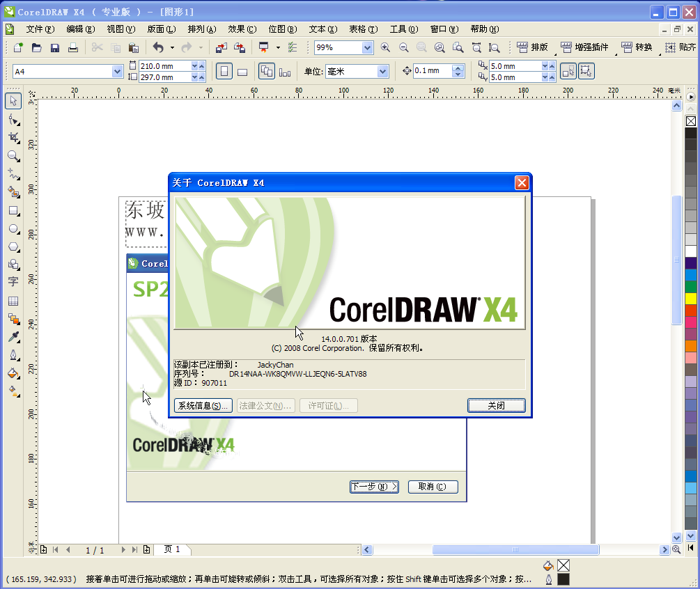
Task: Click the 关闭 button in About dialog
Action: tap(497, 406)
